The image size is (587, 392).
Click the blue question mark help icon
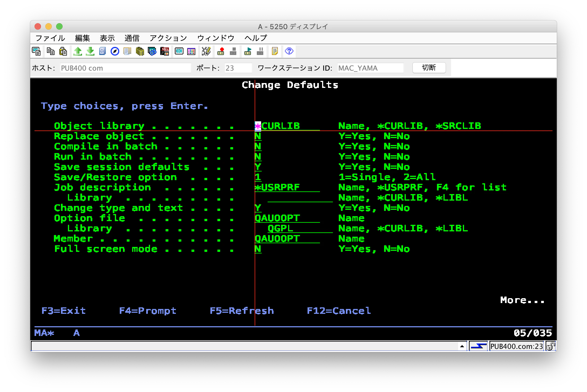[x=289, y=51]
